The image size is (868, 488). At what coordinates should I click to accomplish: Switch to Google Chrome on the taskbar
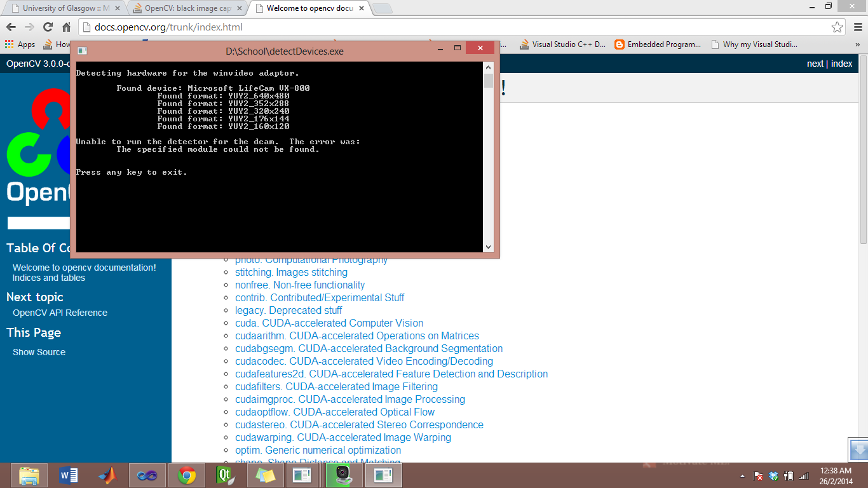[x=187, y=475]
